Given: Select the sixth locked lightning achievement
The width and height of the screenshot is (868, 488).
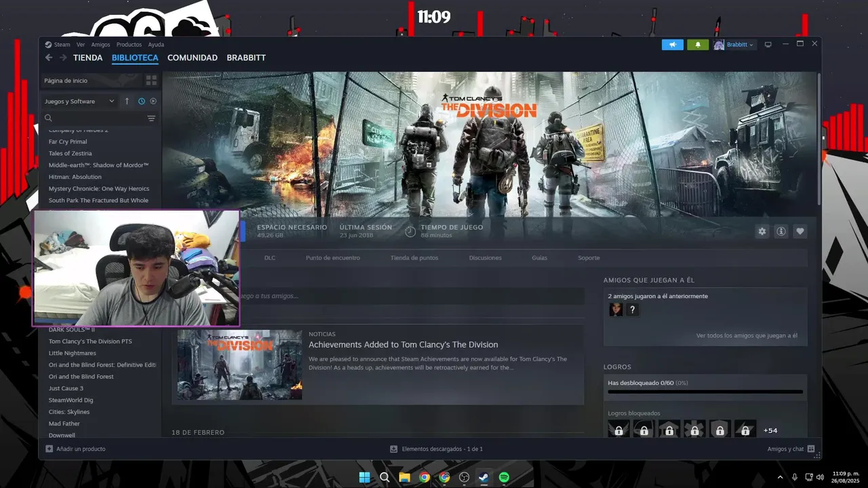Looking at the screenshot, I should (x=745, y=430).
